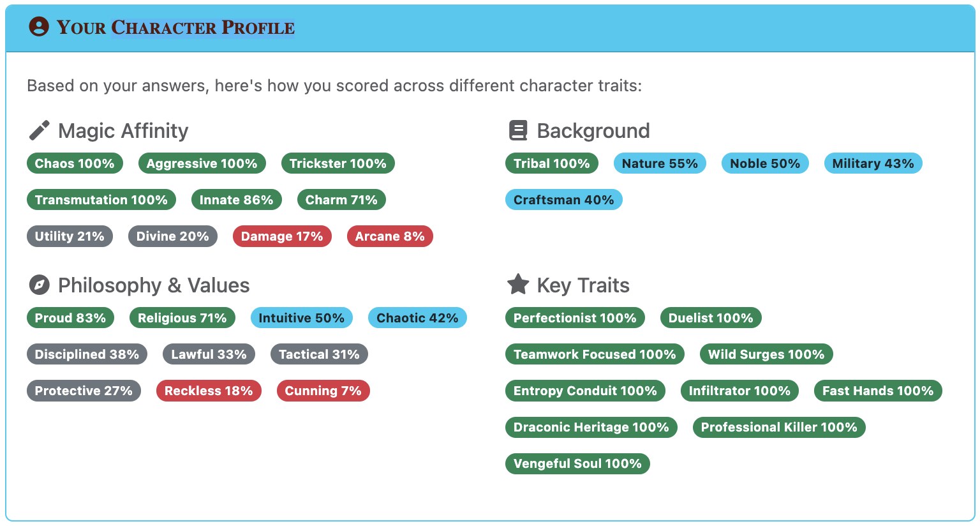The image size is (980, 526).
Task: Click the Reckless 18% badge
Action: (x=209, y=390)
